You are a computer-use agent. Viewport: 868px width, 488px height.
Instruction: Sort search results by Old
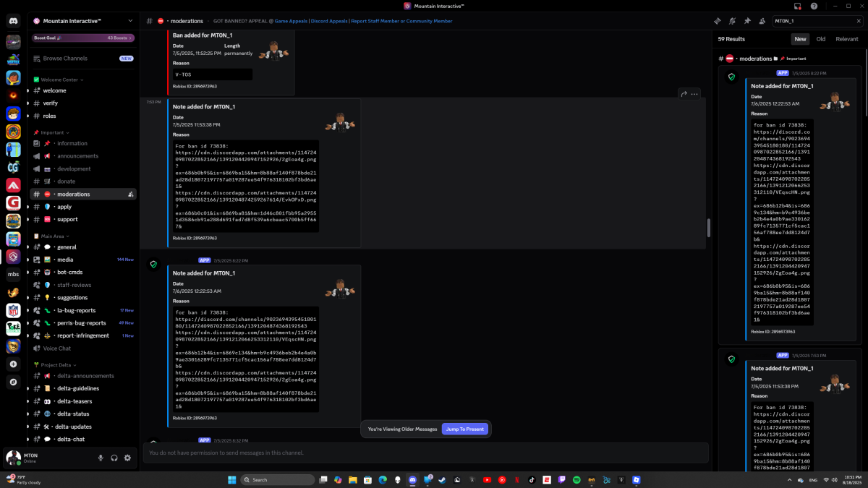tap(821, 39)
